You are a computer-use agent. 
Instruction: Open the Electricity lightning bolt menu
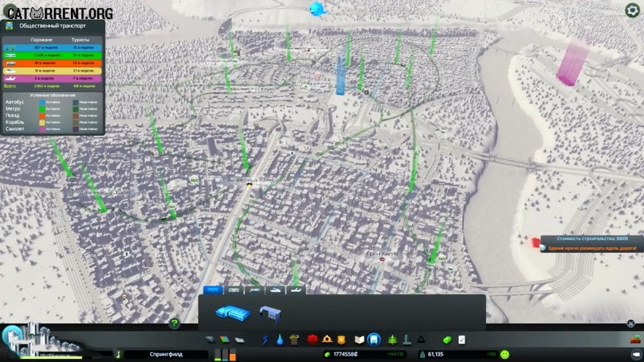click(x=266, y=340)
